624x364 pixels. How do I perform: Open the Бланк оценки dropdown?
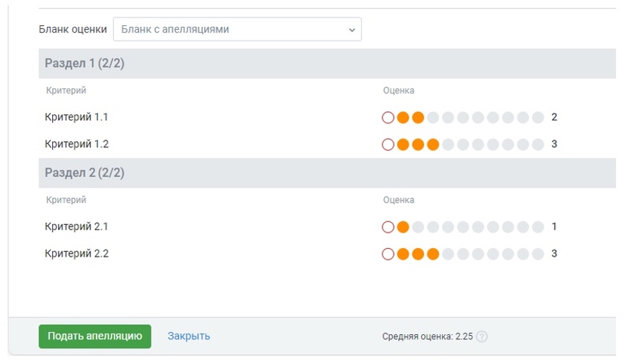coord(236,30)
